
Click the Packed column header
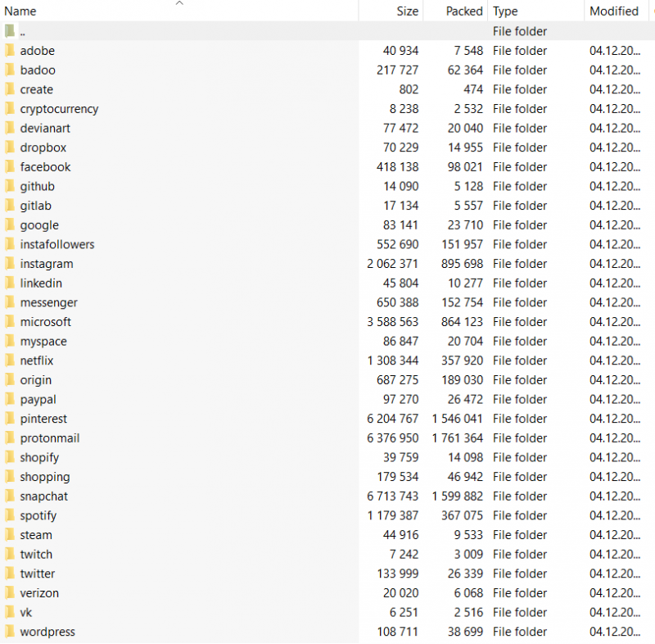[463, 11]
